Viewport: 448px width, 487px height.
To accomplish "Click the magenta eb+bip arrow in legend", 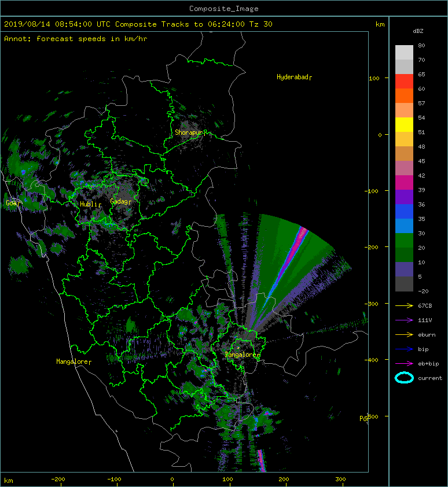I will (404, 364).
